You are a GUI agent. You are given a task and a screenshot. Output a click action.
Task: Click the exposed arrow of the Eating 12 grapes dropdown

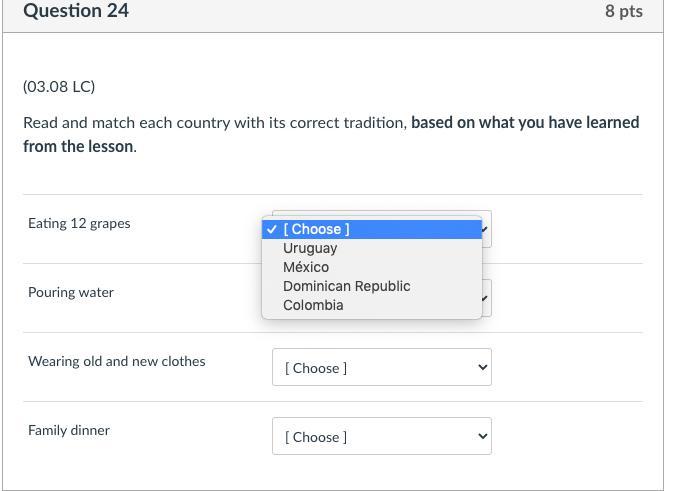[486, 229]
